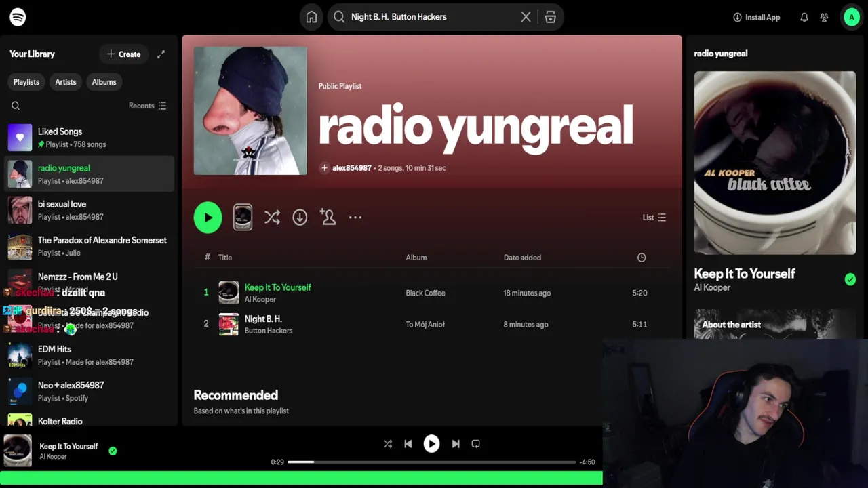The width and height of the screenshot is (868, 488).
Task: Pause or play with center player button
Action: pos(431,444)
